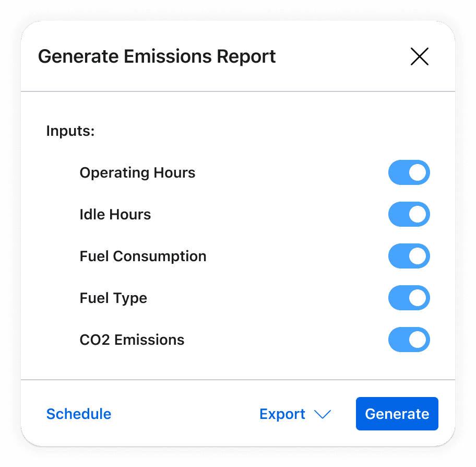Toggle Fuel Consumption input off

pos(409,256)
